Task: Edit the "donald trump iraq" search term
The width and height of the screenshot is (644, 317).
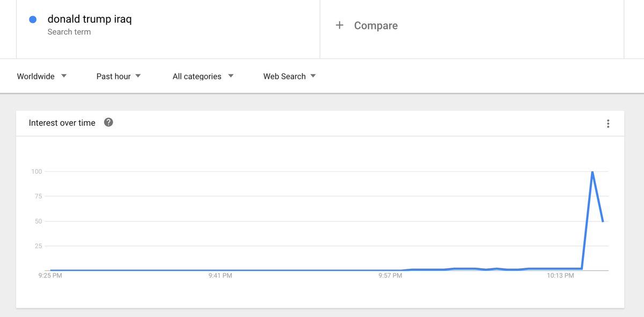Action: (90, 19)
